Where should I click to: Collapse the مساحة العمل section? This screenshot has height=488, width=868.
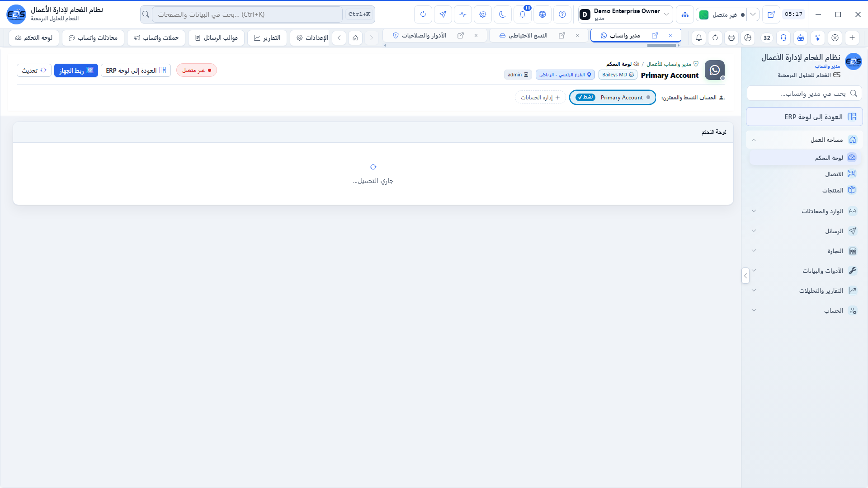(x=805, y=140)
